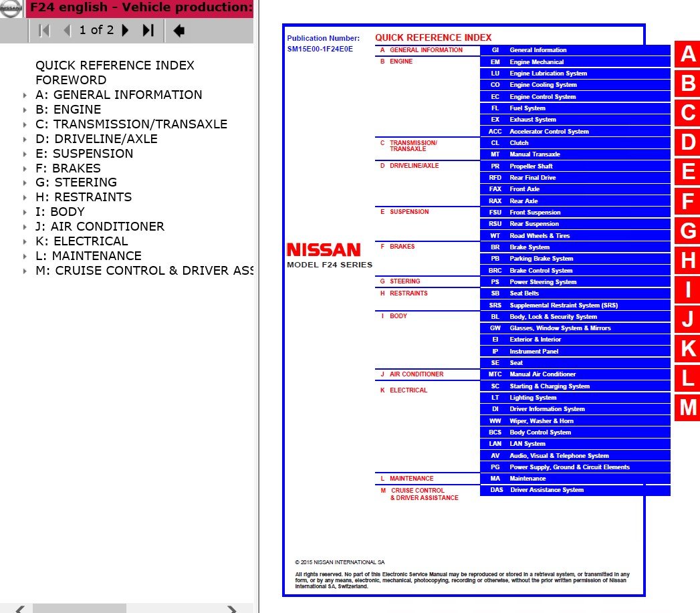Expand the D: DRIVELINE/AXLE tree node
Image resolution: width=700 pixels, height=613 pixels.
coord(25,139)
